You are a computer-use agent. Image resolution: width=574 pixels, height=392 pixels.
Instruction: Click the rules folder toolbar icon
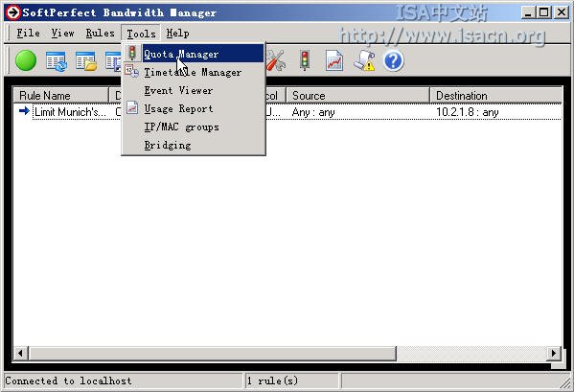click(x=86, y=60)
